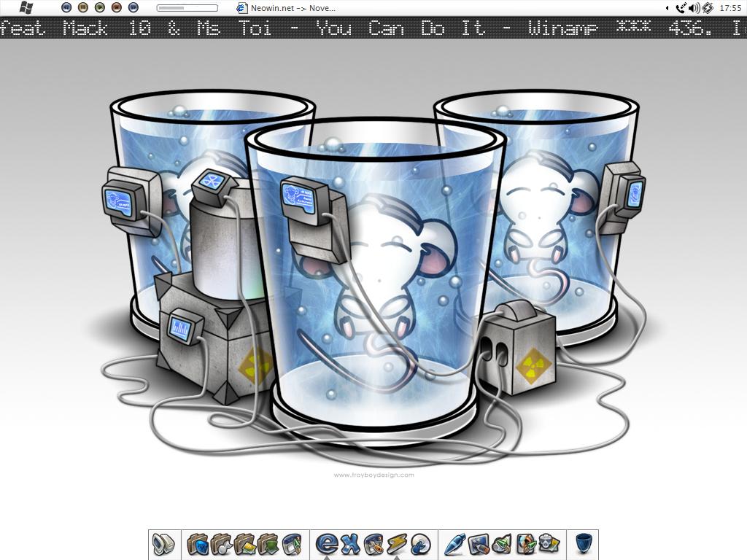Click the 17:55 clock
The height and width of the screenshot is (560, 747).
pos(730,7)
